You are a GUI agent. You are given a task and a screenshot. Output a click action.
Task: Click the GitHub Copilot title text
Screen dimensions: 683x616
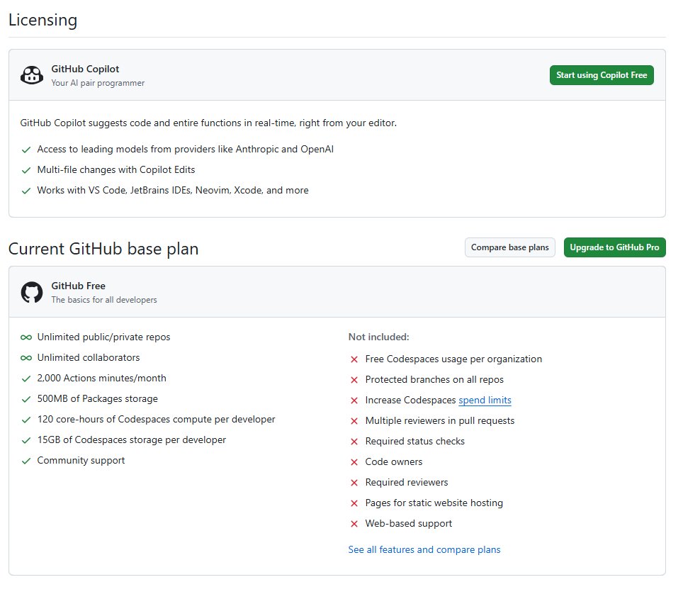tap(85, 69)
